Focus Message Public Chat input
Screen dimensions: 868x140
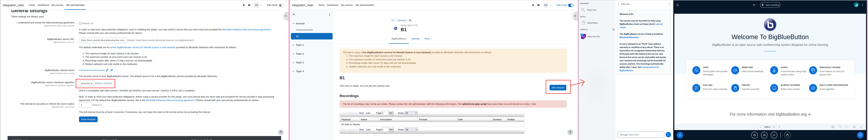tap(641, 135)
